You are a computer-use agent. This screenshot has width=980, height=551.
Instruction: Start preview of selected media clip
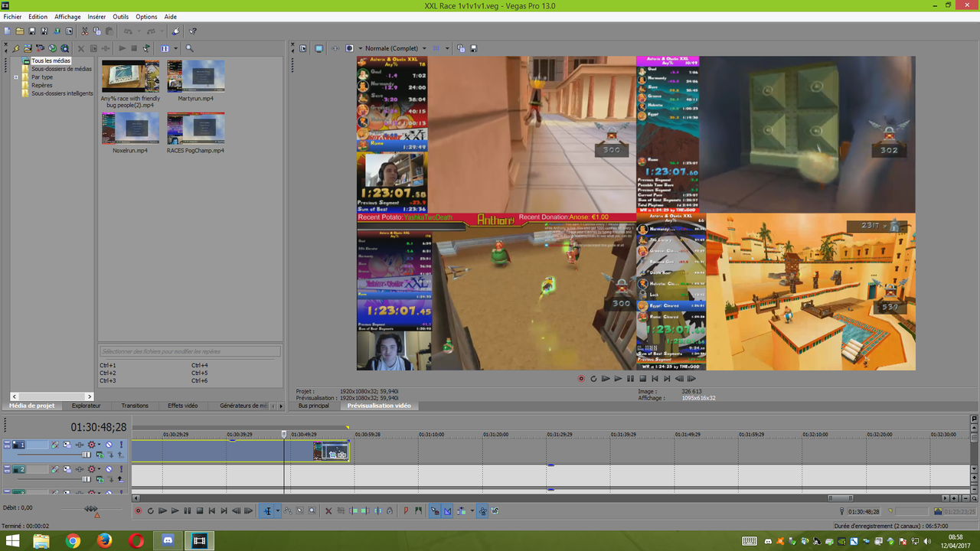tap(122, 48)
